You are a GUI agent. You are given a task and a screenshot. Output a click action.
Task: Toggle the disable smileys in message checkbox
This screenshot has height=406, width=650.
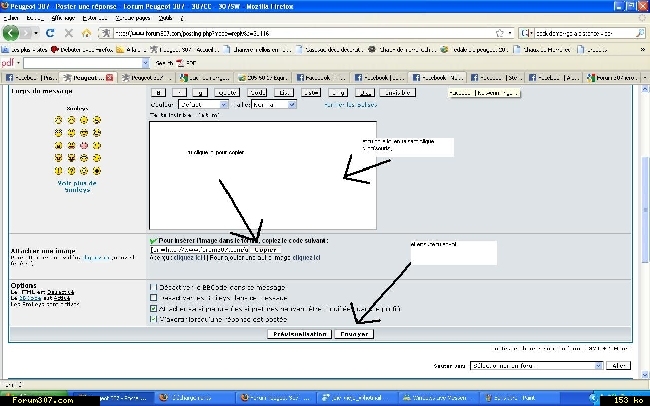pyautogui.click(x=153, y=298)
